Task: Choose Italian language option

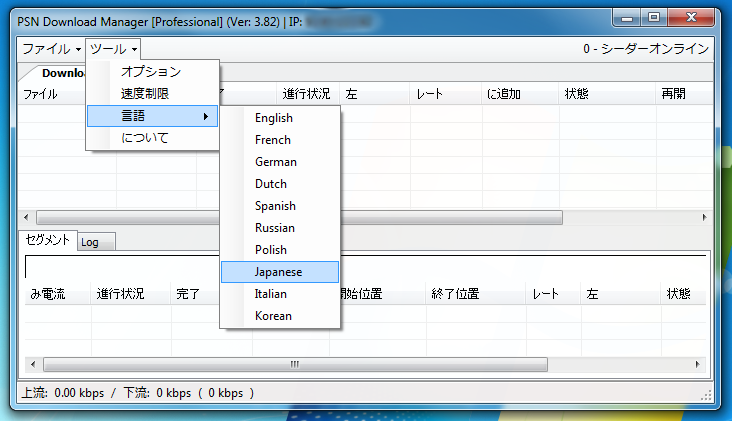Action: pos(280,294)
